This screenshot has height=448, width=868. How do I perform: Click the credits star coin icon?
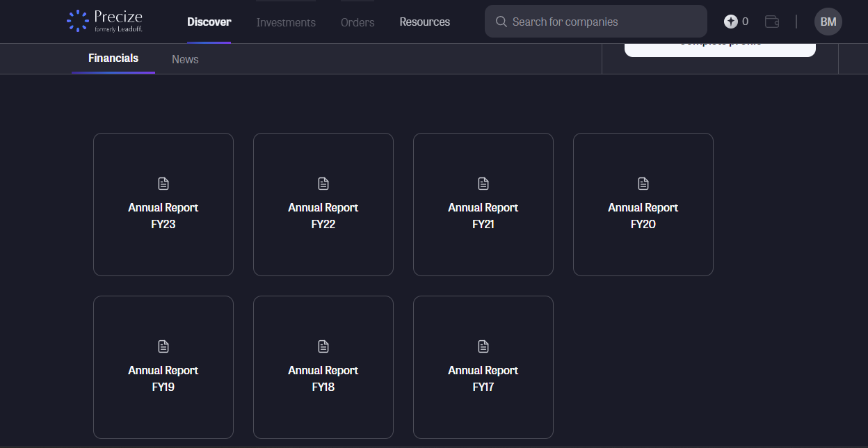730,22
